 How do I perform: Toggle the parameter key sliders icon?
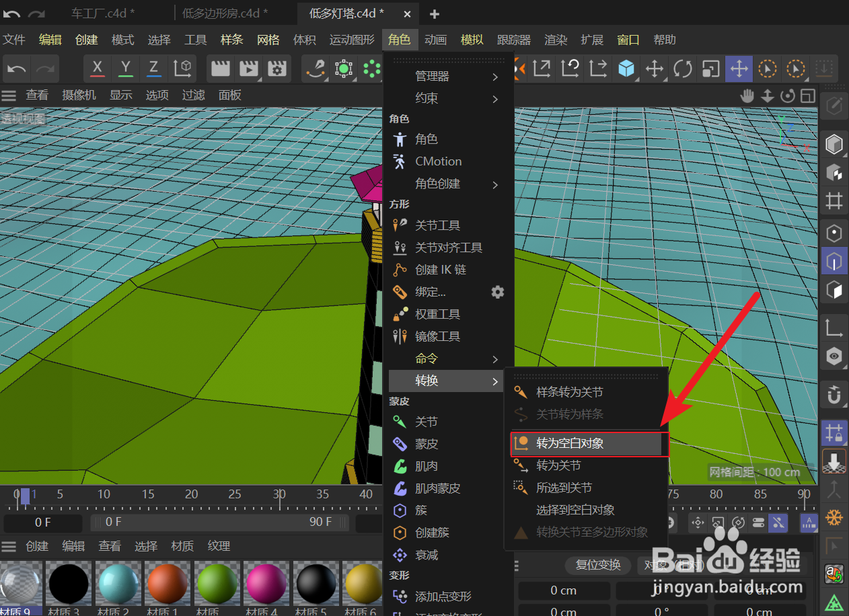[758, 523]
